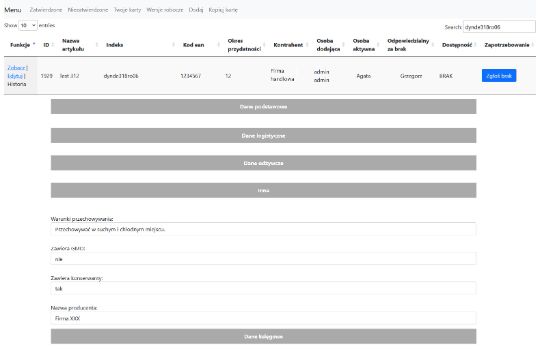Sort by the Dostępność column
Viewport: 540px width, 364px height.
pyautogui.click(x=457, y=45)
